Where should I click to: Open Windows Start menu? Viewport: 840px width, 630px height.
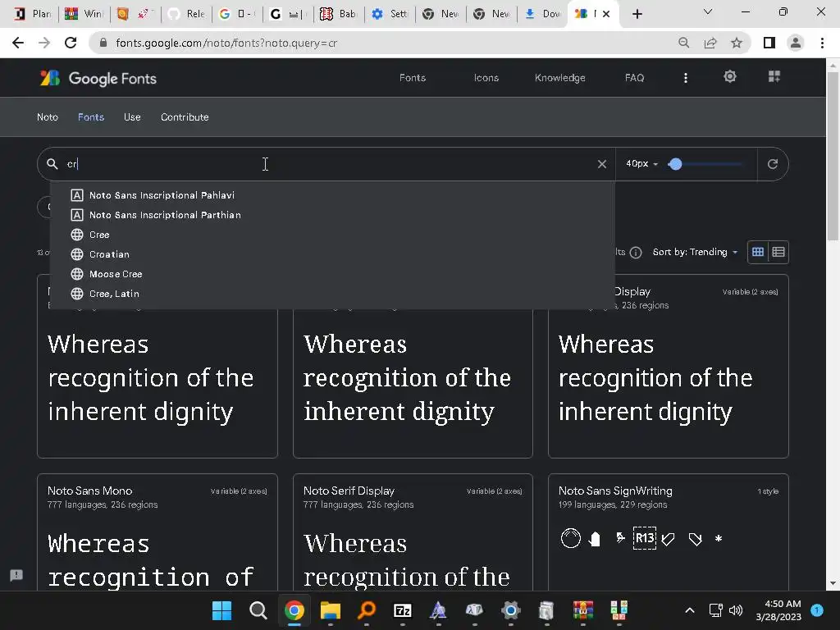[221, 610]
